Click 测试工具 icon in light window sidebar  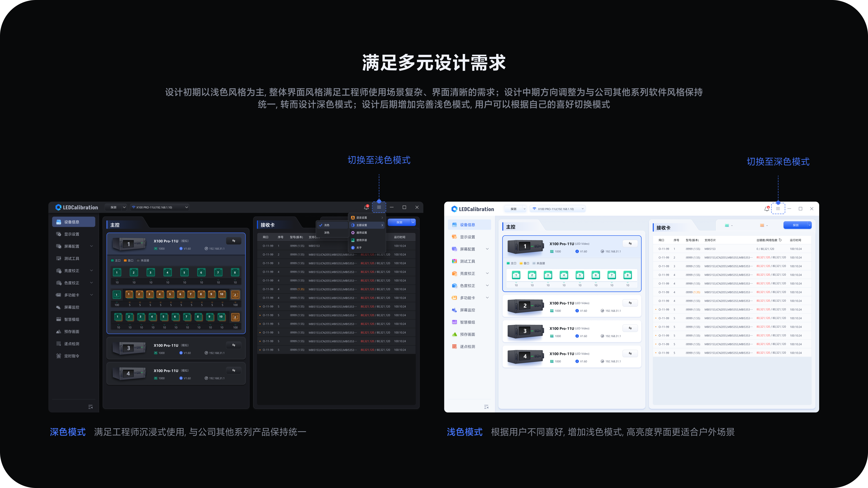454,261
